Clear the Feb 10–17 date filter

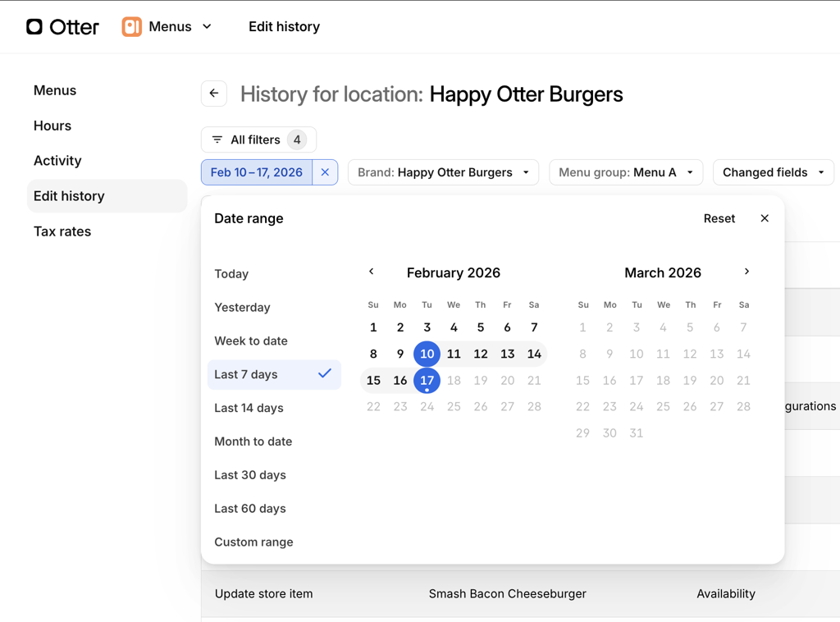[x=325, y=172]
